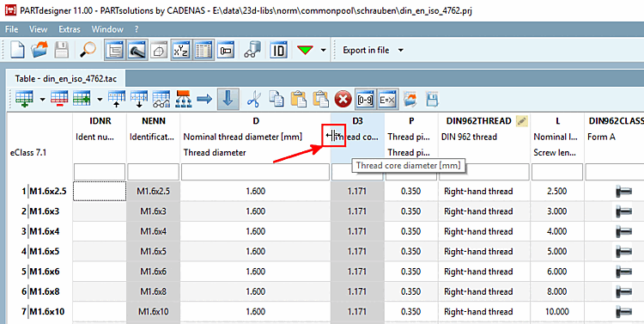644x324 pixels.
Task: Toggle the [0-9] numeric display button
Action: point(365,99)
